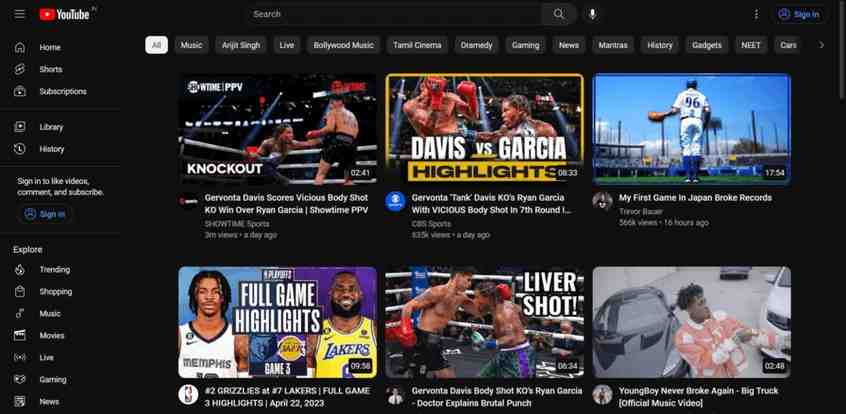Select the Bollywood Music chip
Viewport: 846px width, 414px height.
[x=344, y=45]
